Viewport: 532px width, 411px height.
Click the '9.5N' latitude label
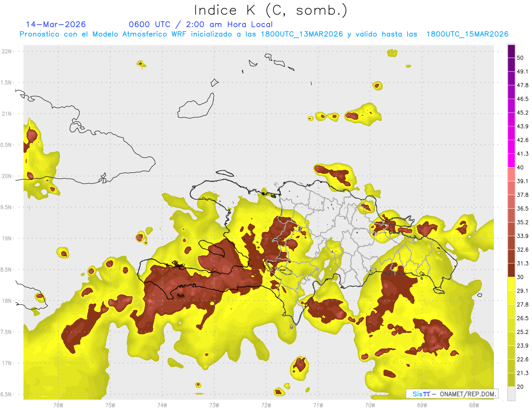[x=7, y=207]
